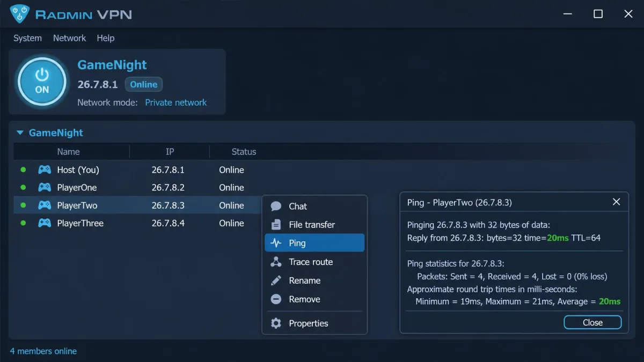
Task: Close the Radmin VPN window
Action: [628, 14]
